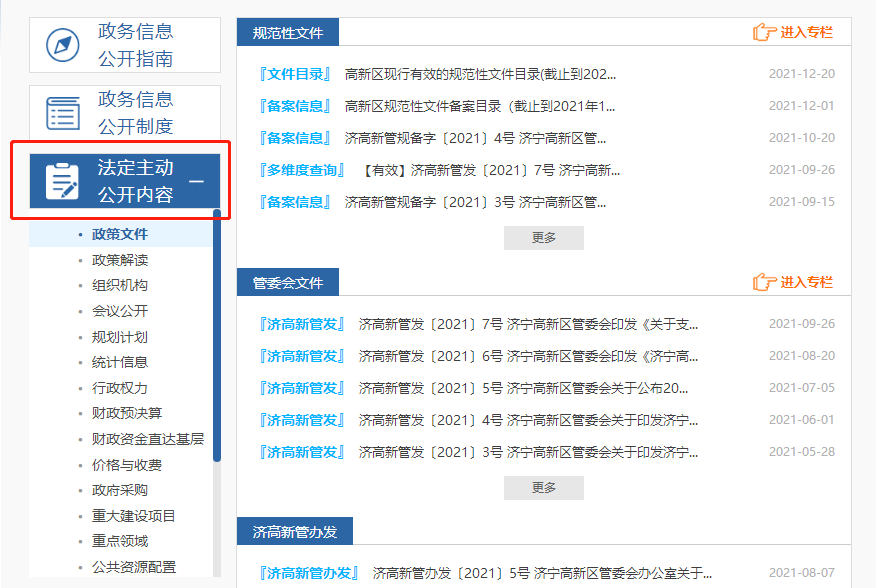This screenshot has height=588, width=876.
Task: Open 【有效】济高新管发〔2021〕7号 article
Action: click(x=489, y=170)
